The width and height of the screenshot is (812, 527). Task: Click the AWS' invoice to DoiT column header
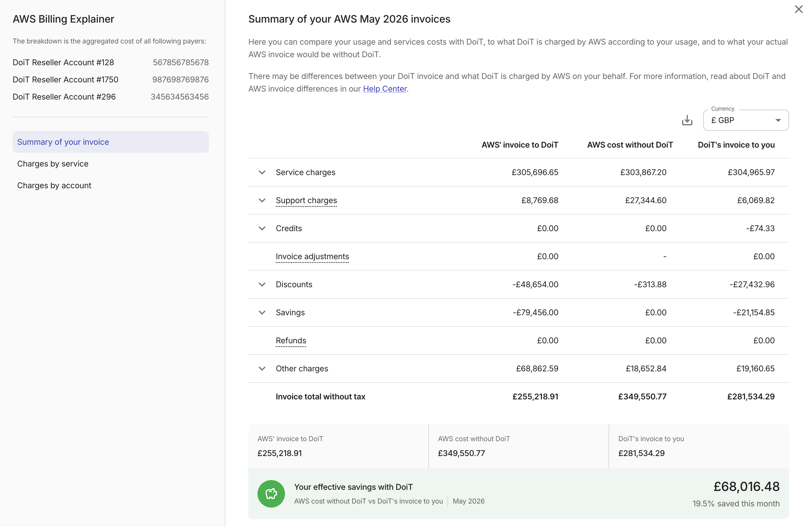coord(520,145)
